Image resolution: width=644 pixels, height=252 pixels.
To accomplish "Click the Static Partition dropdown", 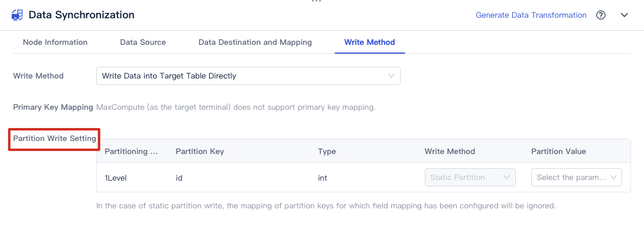I will coord(470,178).
